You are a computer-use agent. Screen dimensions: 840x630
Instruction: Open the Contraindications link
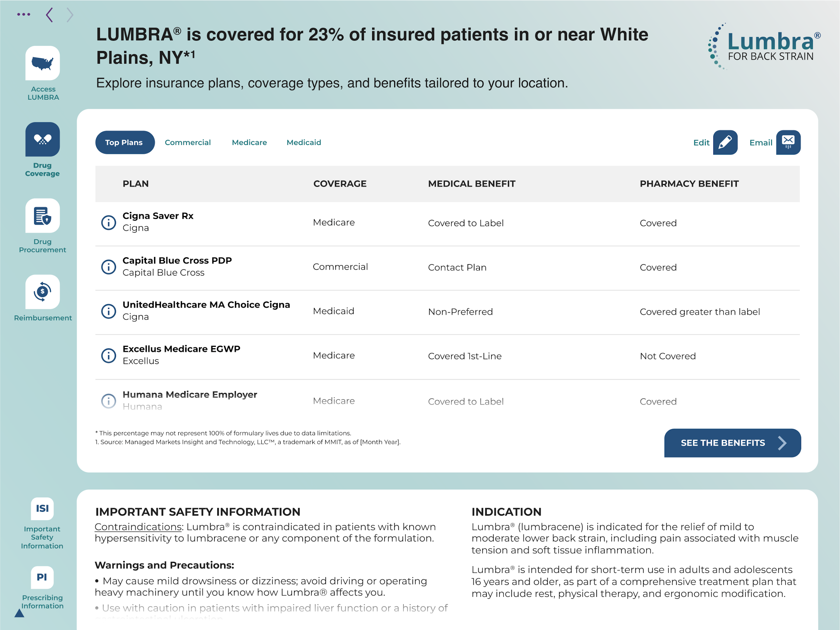coord(138,527)
